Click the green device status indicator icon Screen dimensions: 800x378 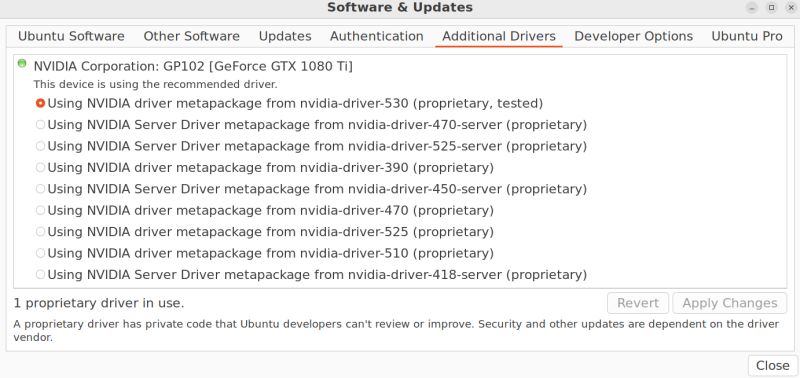coord(22,63)
